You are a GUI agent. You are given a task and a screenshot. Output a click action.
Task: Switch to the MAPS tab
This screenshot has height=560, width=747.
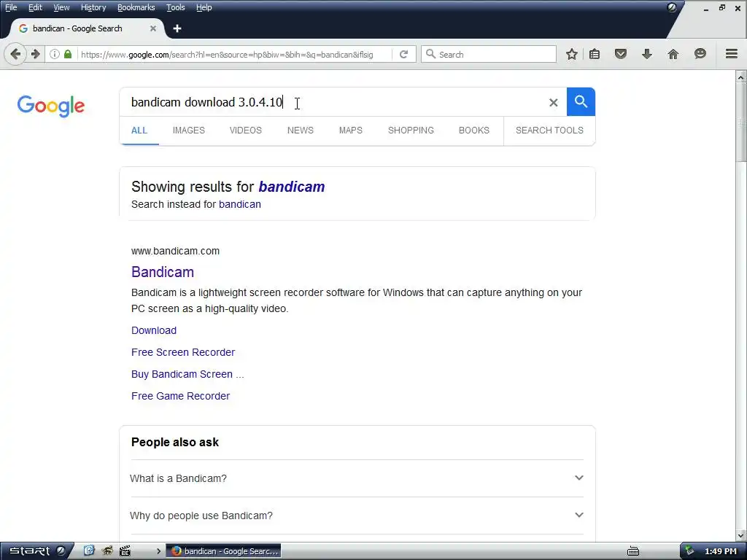pyautogui.click(x=351, y=131)
